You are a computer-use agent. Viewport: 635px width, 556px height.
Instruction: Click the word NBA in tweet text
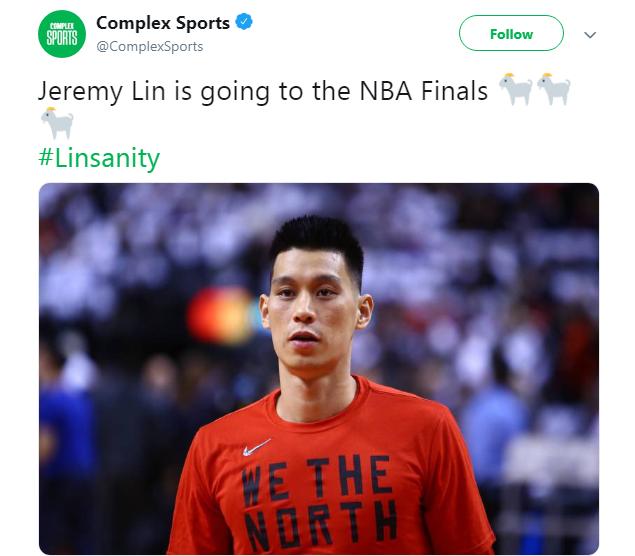click(x=386, y=91)
